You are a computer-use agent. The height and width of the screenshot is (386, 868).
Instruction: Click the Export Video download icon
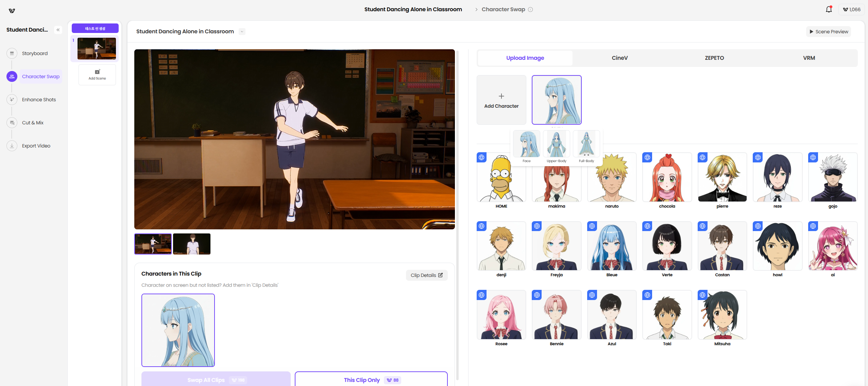[x=12, y=146]
